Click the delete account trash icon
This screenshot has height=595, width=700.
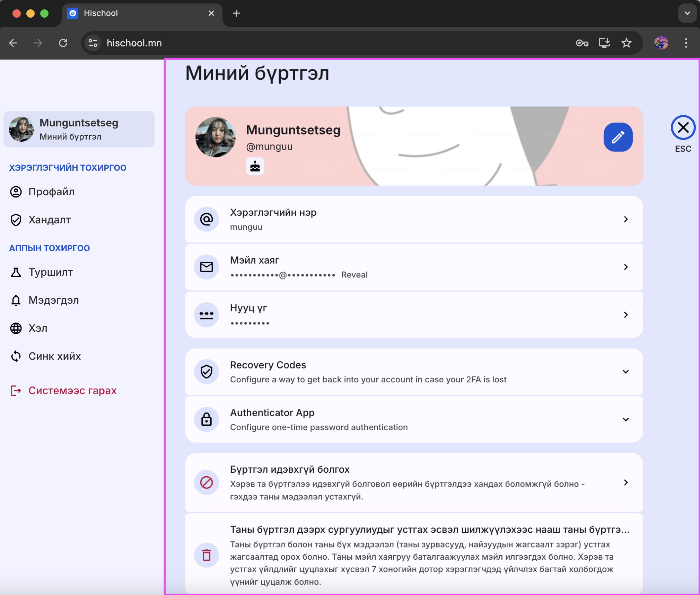[207, 555]
